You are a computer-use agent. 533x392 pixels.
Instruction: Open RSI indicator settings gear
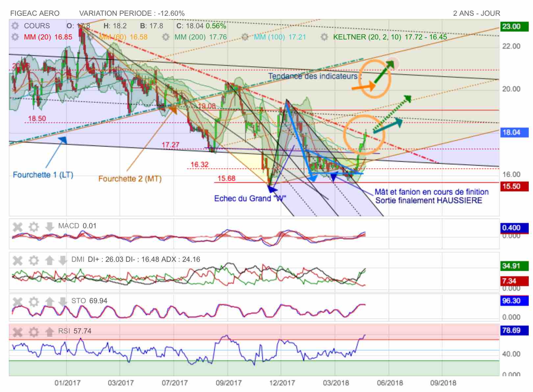34,332
